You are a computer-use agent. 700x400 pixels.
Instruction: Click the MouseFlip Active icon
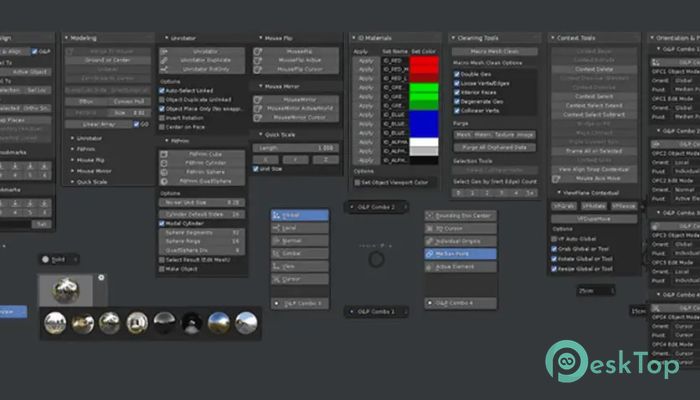click(258, 60)
